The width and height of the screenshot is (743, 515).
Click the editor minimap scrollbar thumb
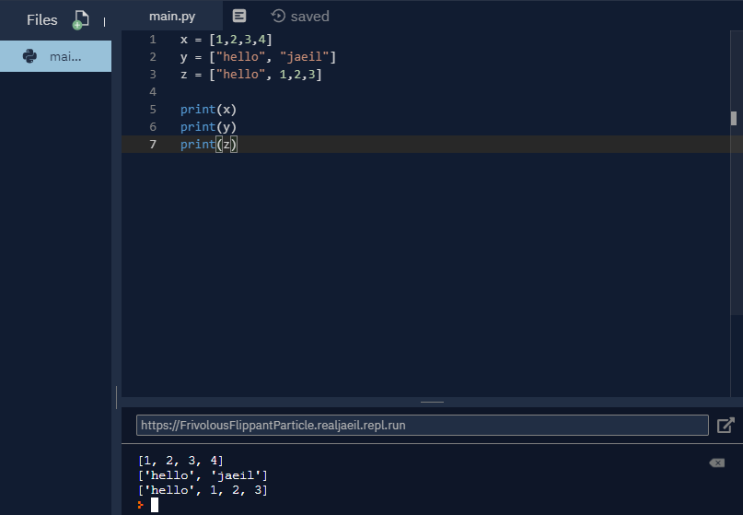[x=734, y=118]
